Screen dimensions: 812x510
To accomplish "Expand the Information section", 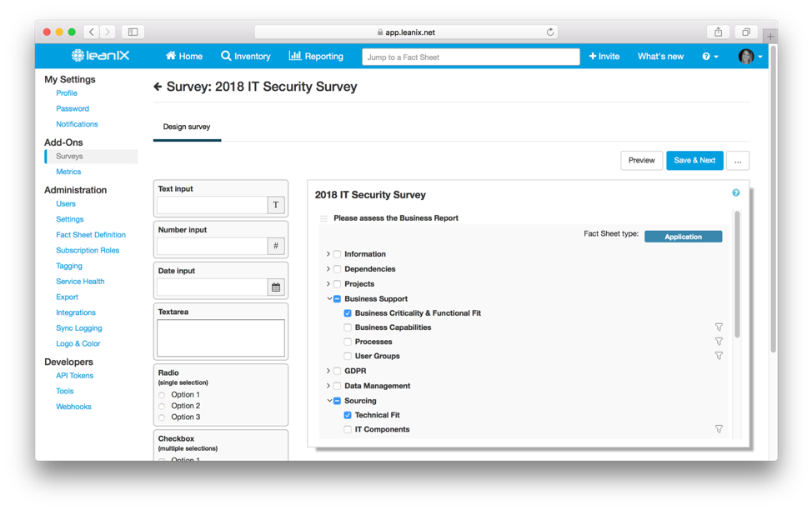I will [x=328, y=254].
